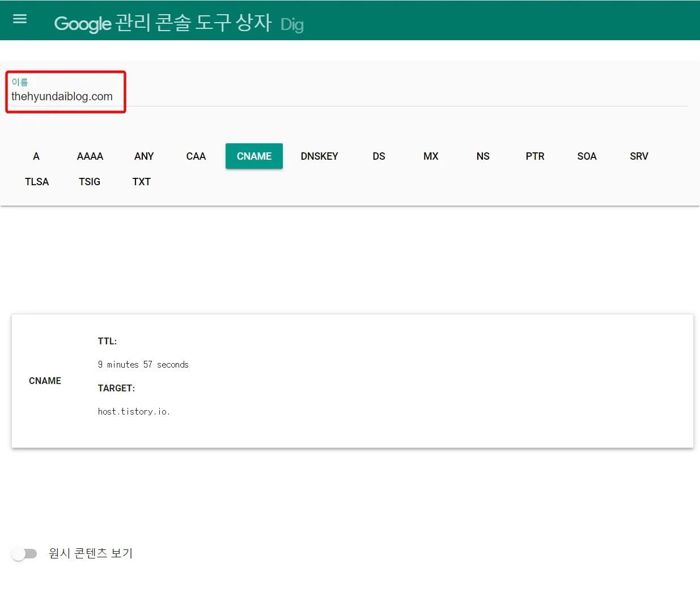Image resolution: width=700 pixels, height=593 pixels.
Task: Open the hamburger navigation menu
Action: [x=20, y=19]
